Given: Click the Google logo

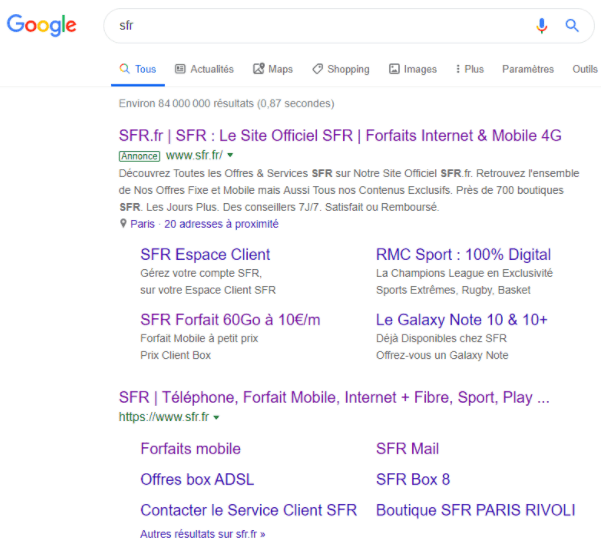Looking at the screenshot, I should coord(42,25).
